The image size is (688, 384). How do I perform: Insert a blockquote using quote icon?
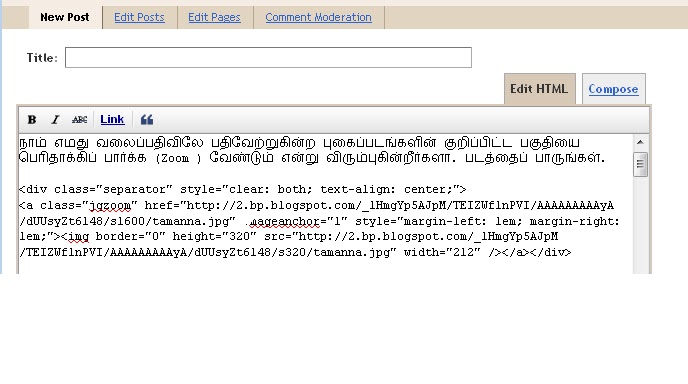pyautogui.click(x=147, y=119)
